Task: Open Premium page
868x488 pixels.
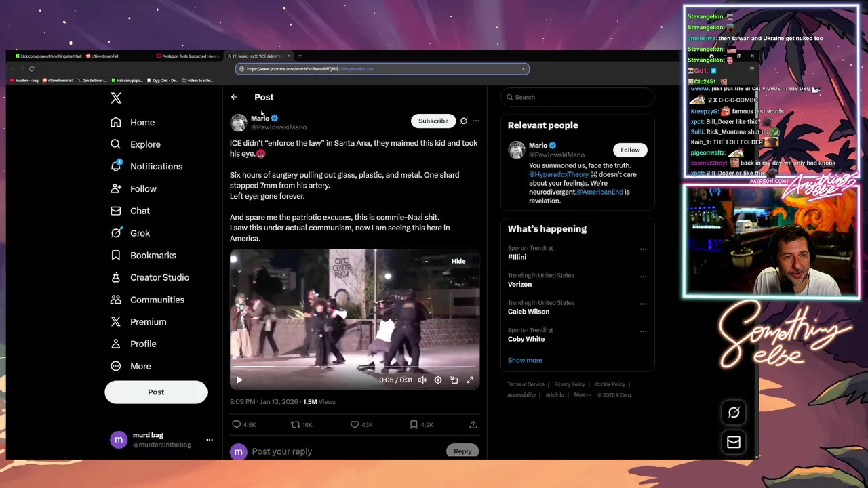Action: coord(138,321)
